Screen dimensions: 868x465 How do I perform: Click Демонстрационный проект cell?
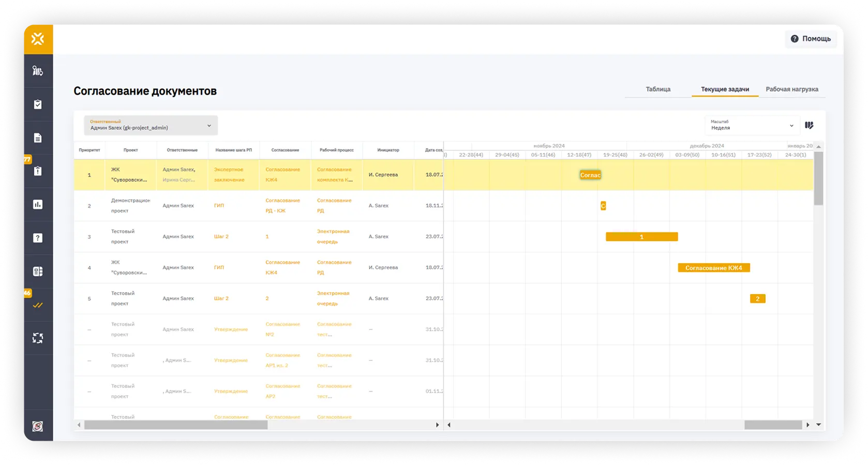coord(130,206)
